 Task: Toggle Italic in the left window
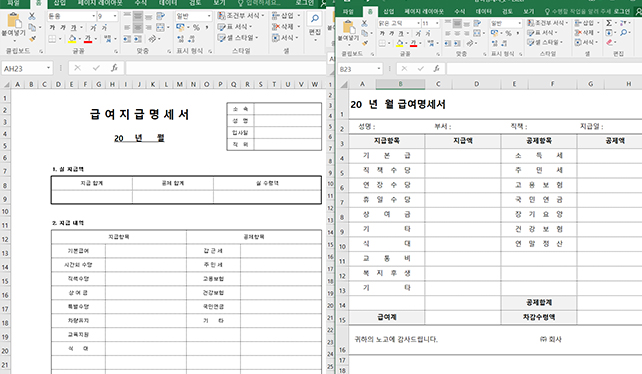click(63, 27)
